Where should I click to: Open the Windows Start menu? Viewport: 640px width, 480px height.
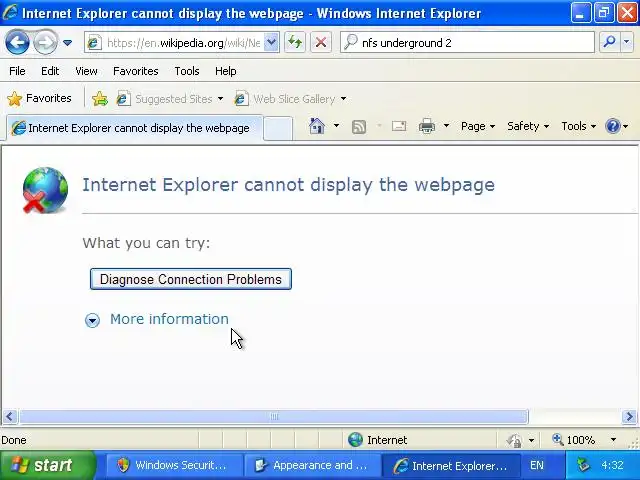tap(48, 465)
